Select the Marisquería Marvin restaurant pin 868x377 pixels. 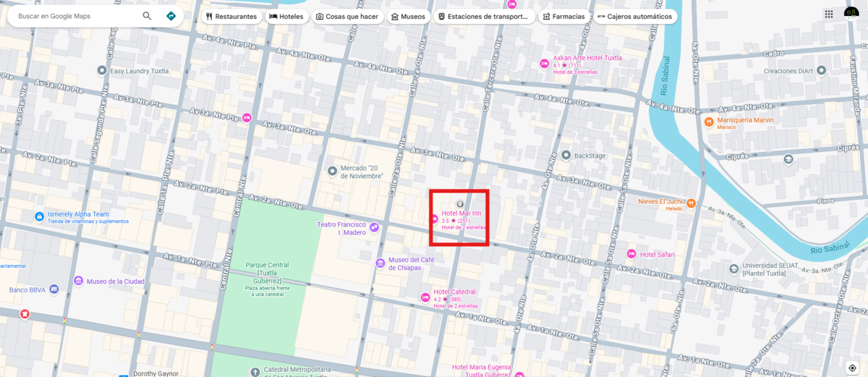709,121
